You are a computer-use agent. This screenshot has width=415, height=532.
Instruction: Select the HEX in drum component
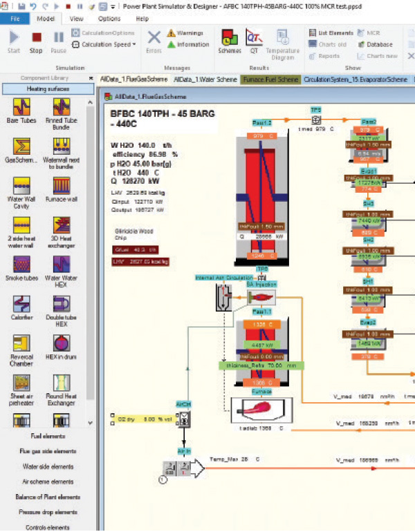pos(61,343)
